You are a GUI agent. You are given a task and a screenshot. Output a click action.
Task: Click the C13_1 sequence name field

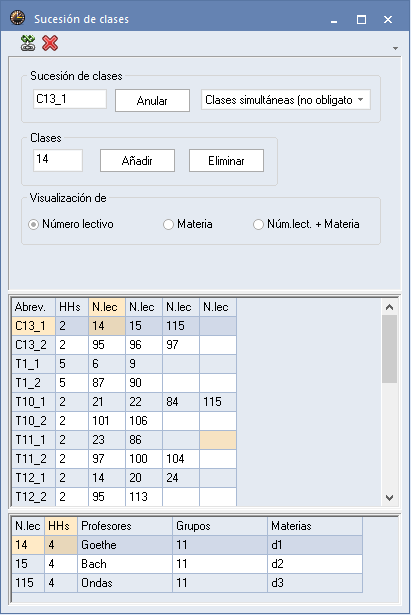[x=70, y=99]
